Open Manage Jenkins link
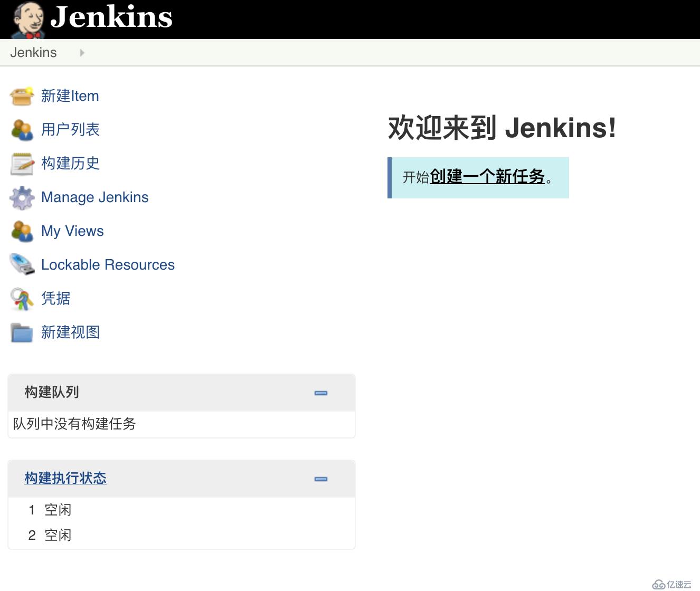 (x=95, y=197)
